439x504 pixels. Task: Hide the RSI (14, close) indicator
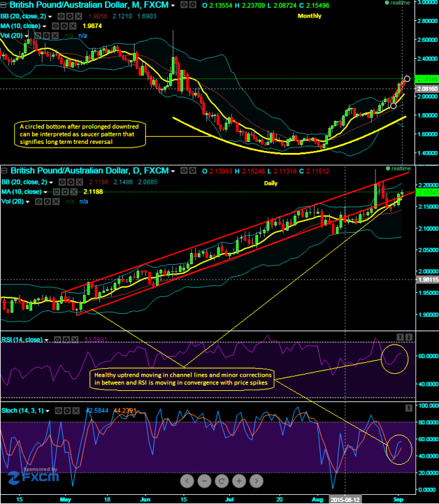(x=57, y=340)
